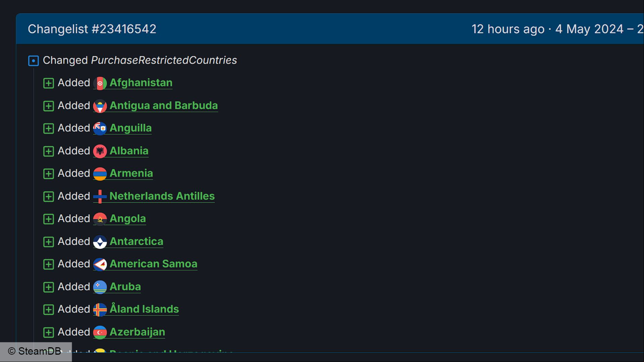
Task: Click the Albania flag icon
Action: [100, 151]
